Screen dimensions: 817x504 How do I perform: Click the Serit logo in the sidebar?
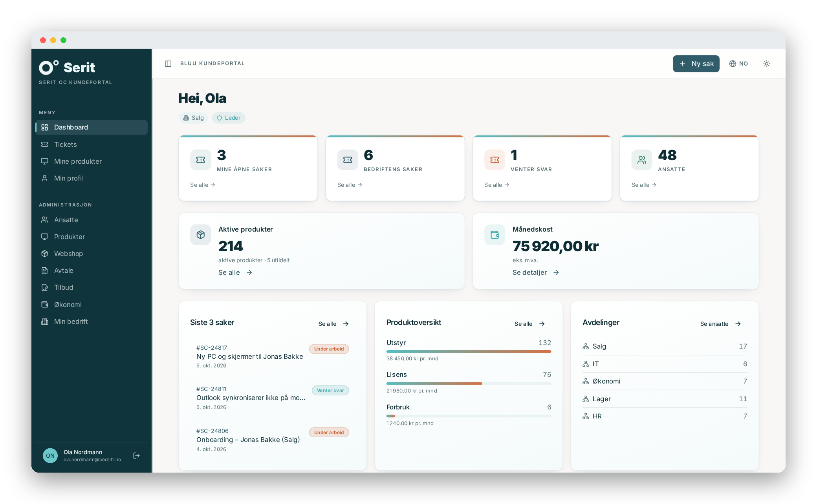67,68
